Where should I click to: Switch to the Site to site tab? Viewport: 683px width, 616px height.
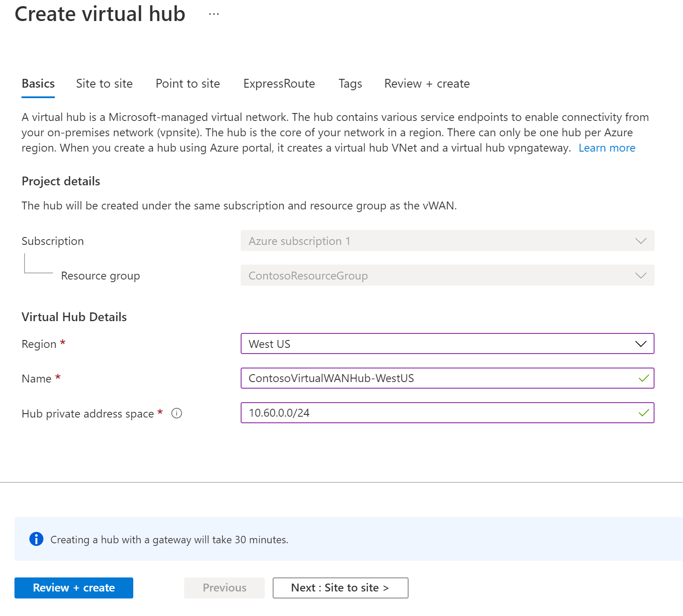tap(104, 83)
